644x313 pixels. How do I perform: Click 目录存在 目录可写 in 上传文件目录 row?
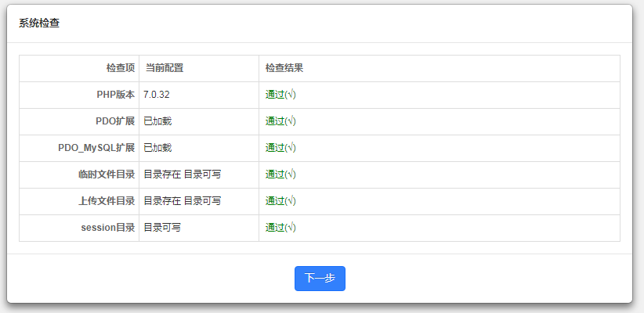click(182, 201)
